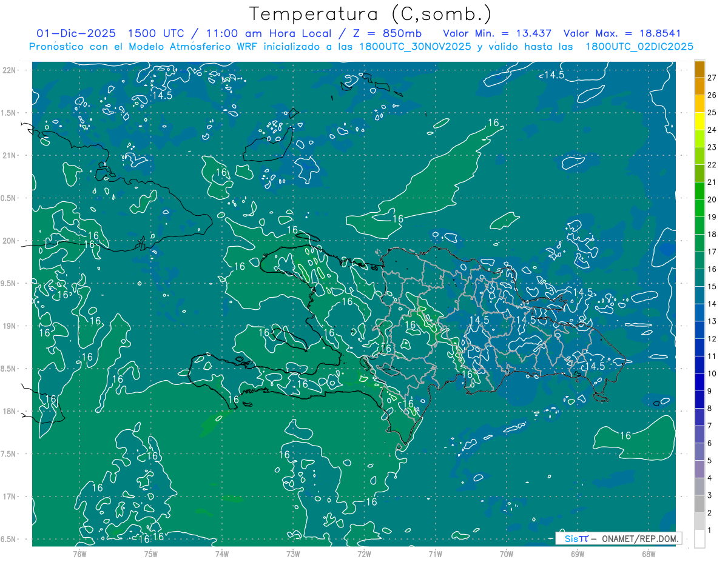Click color scale label "8"
The height and width of the screenshot is (562, 728).
click(x=710, y=409)
